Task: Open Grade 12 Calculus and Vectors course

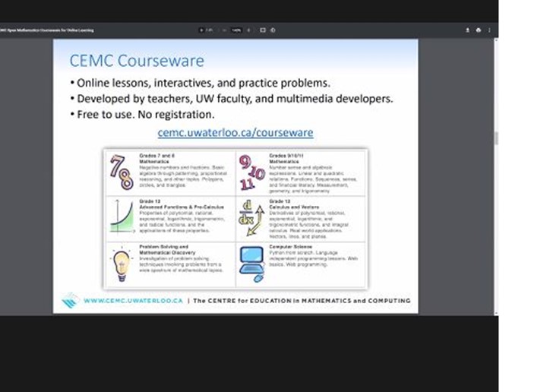Action: 301,219
